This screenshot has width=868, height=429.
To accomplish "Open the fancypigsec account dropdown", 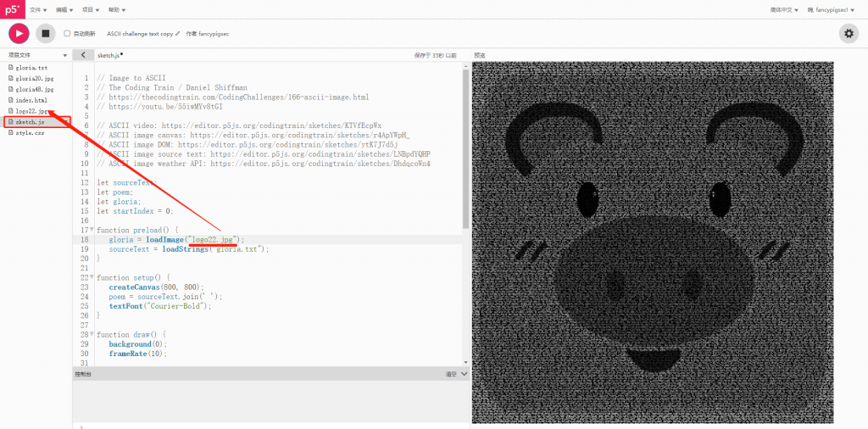I will [831, 10].
